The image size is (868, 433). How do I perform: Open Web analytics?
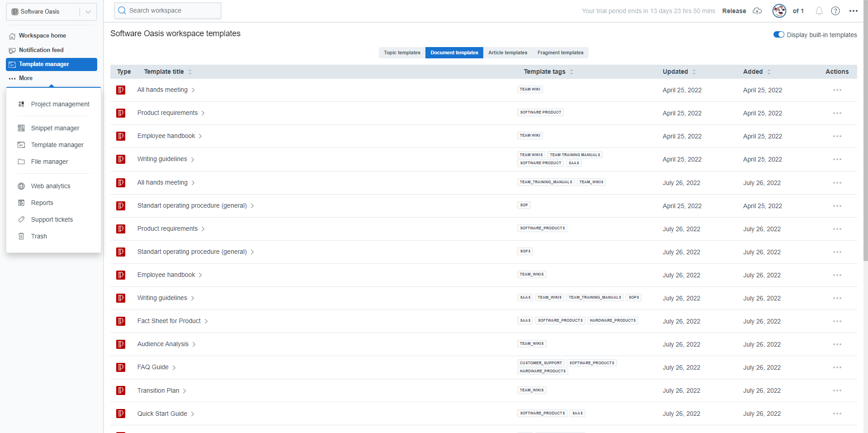(51, 186)
